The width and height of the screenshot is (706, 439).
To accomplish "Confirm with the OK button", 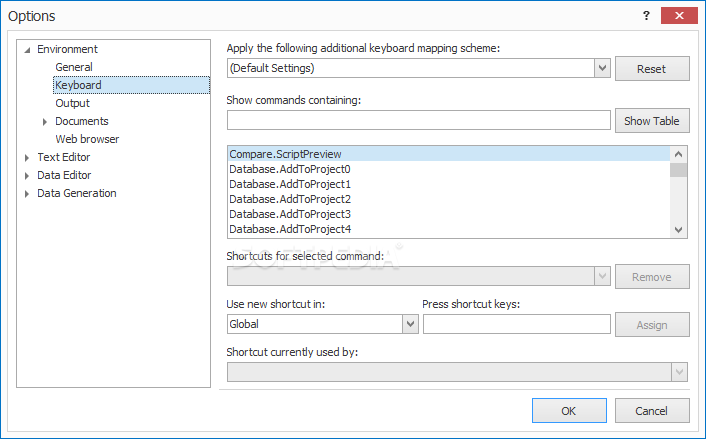I will [569, 411].
